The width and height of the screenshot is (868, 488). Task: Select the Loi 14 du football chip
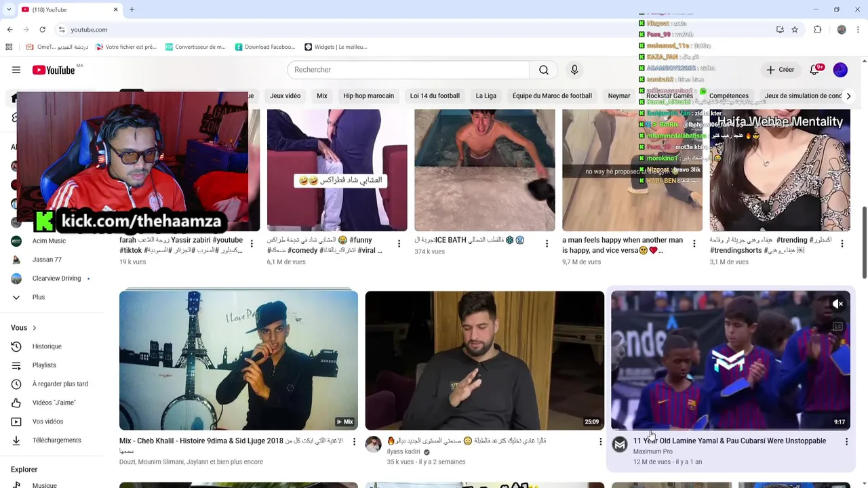pos(435,96)
